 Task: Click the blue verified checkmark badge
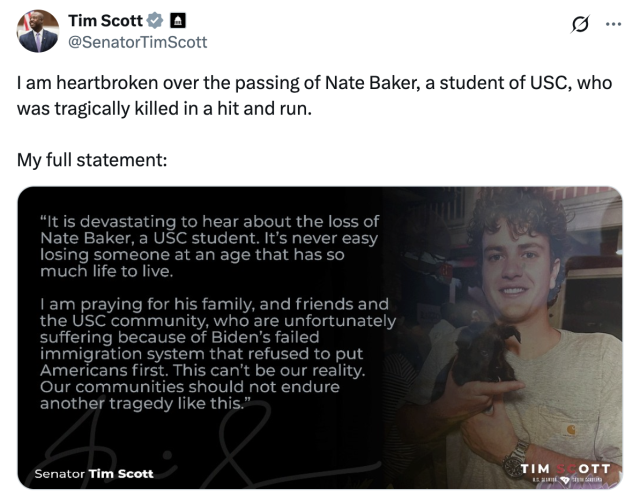coord(155,20)
